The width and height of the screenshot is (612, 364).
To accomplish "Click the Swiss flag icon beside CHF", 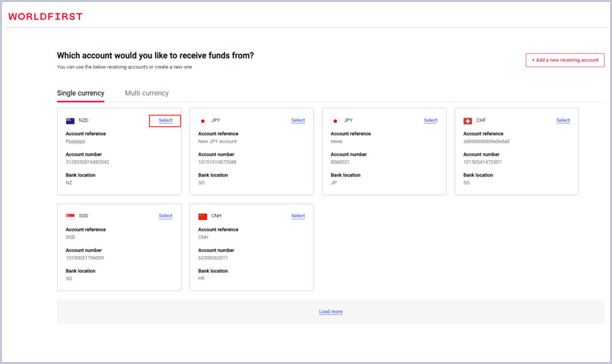I will [x=468, y=121].
